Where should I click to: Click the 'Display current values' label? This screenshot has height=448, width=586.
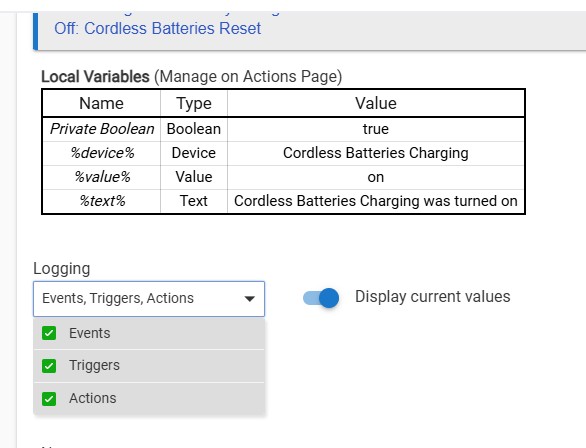(432, 297)
